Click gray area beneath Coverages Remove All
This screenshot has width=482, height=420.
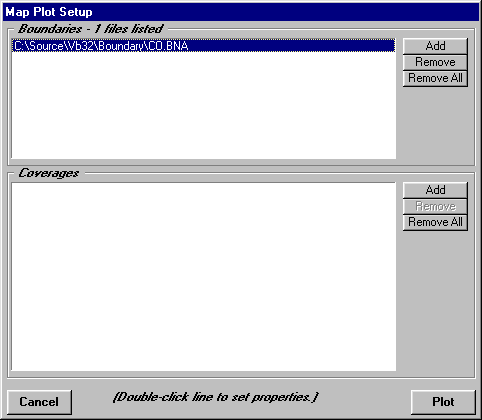(x=435, y=300)
